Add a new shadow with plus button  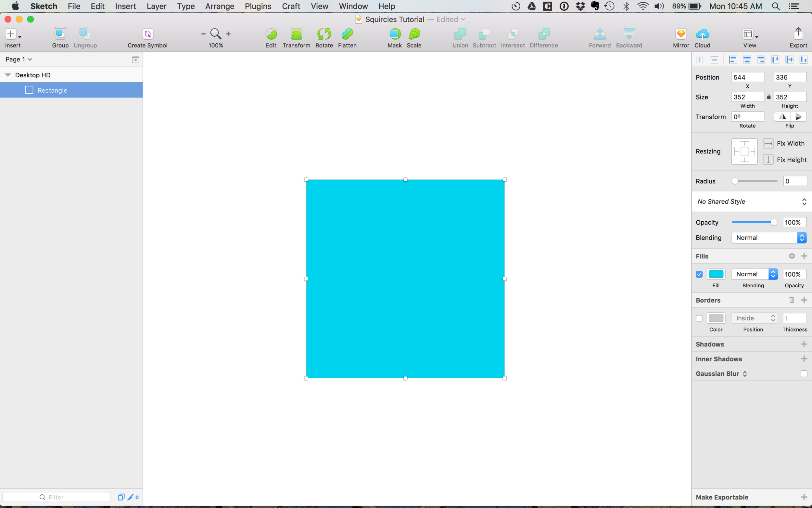tap(804, 344)
